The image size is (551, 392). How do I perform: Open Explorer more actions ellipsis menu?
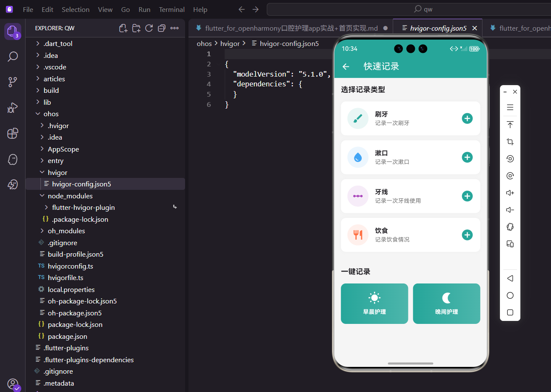point(174,28)
